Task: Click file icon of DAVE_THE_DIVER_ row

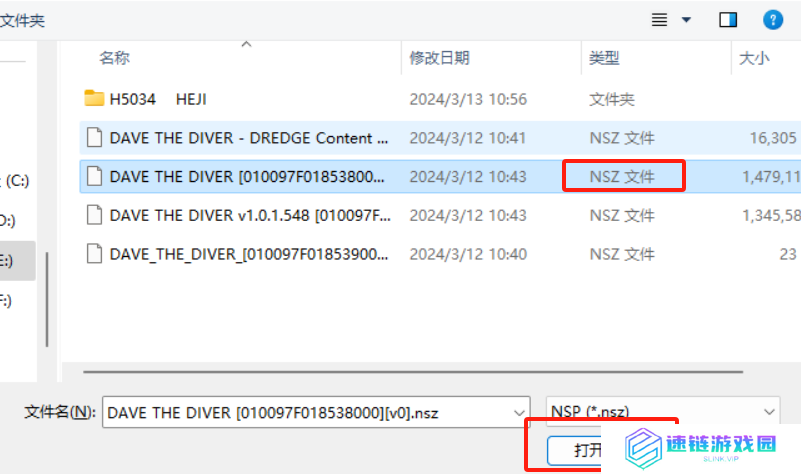Action: (94, 254)
